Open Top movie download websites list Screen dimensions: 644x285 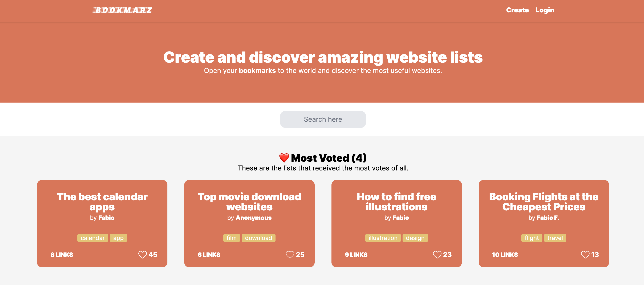click(x=249, y=202)
